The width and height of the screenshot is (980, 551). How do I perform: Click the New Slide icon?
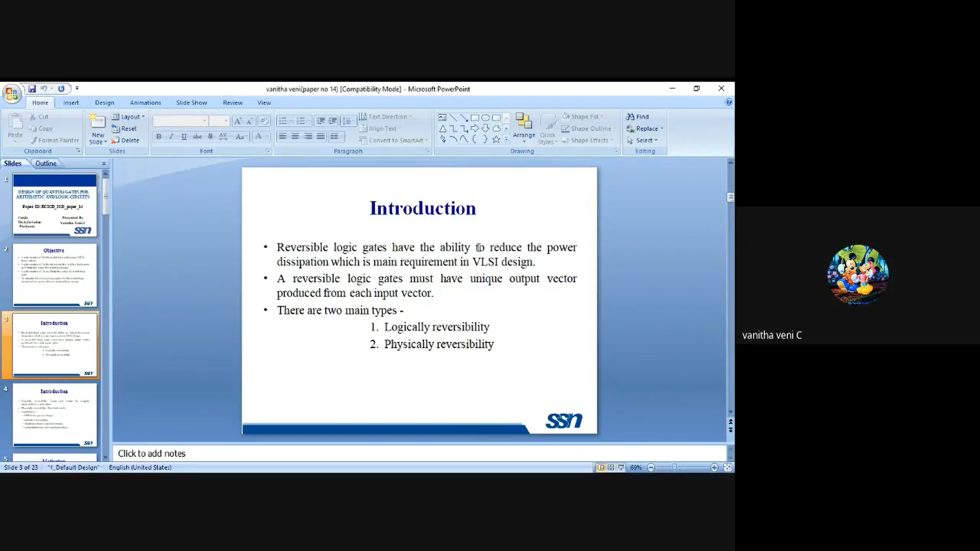[97, 122]
